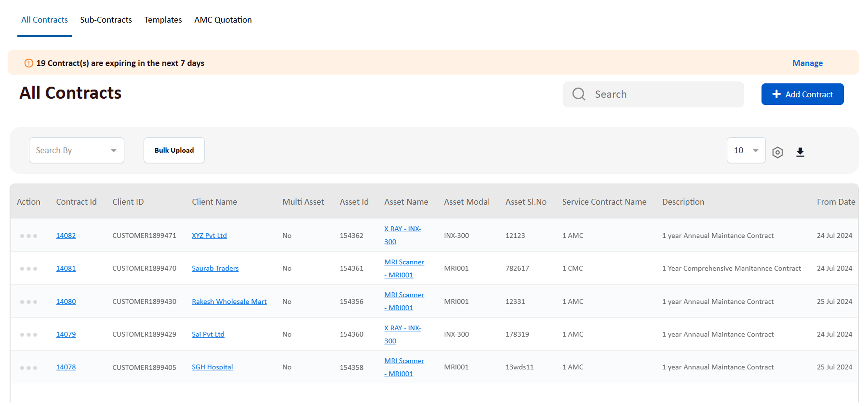868x406 pixels.
Task: Open contract ID 14080 link
Action: point(66,302)
